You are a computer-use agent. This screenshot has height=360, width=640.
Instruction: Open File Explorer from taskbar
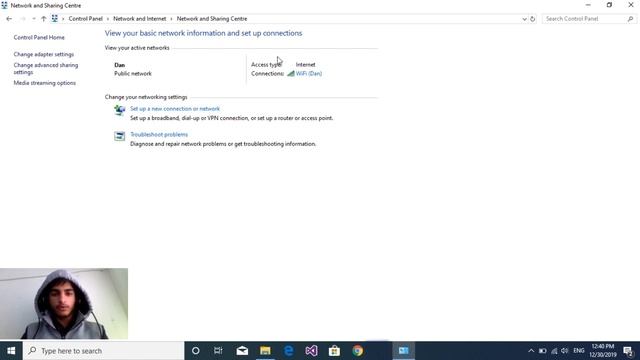click(x=265, y=351)
